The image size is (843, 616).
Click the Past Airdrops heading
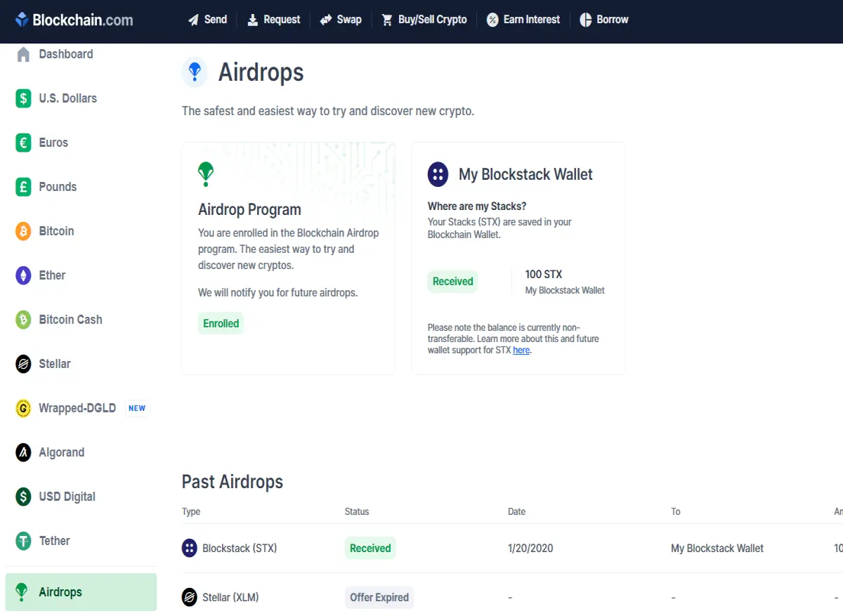233,482
